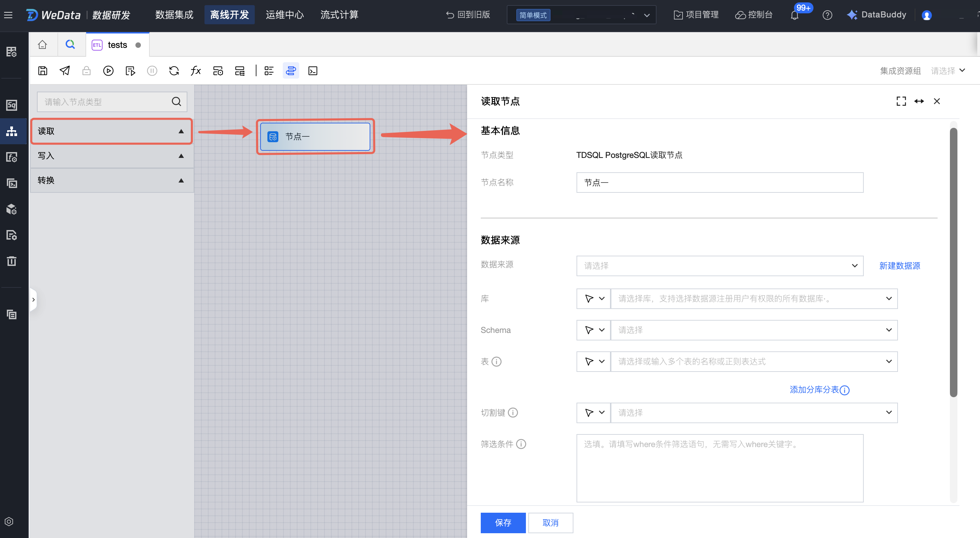Image resolution: width=980 pixels, height=538 pixels.
Task: Click the 节点名称 input field
Action: pos(719,183)
